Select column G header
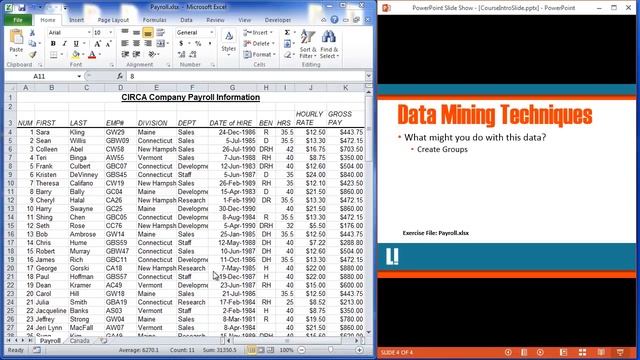The height and width of the screenshot is (360, 640). (x=232, y=88)
